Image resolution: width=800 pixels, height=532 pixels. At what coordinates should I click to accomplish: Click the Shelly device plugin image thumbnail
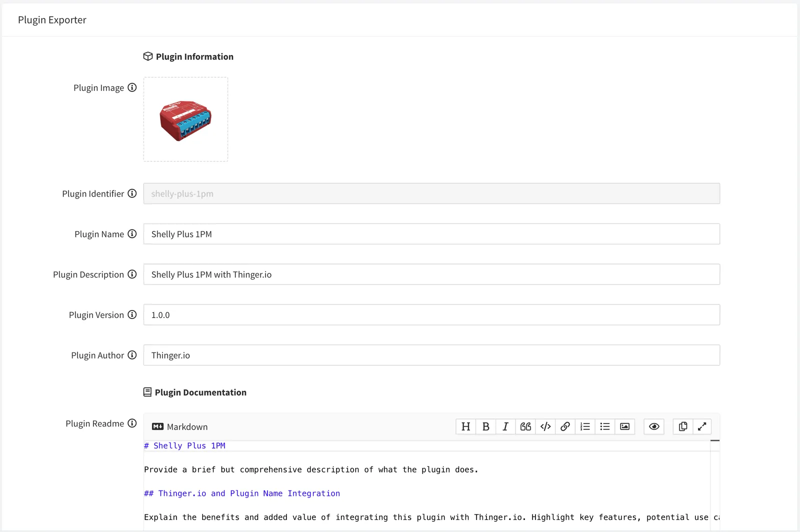point(185,119)
